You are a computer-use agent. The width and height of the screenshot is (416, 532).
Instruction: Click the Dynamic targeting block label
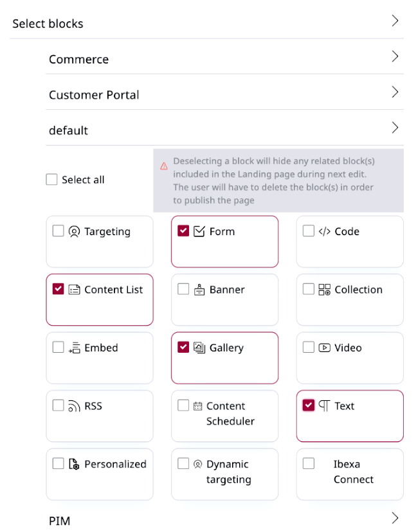pos(228,472)
